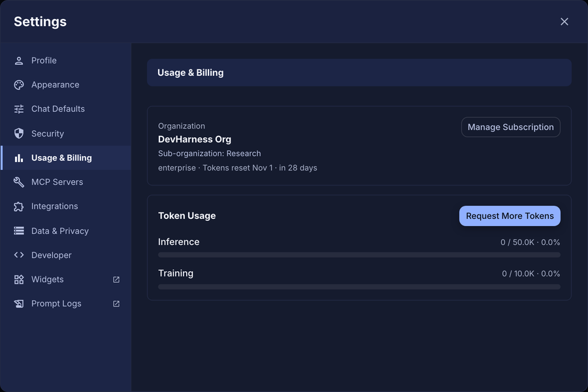The width and height of the screenshot is (588, 392).
Task: Click the Token Usage heading
Action: 187,216
